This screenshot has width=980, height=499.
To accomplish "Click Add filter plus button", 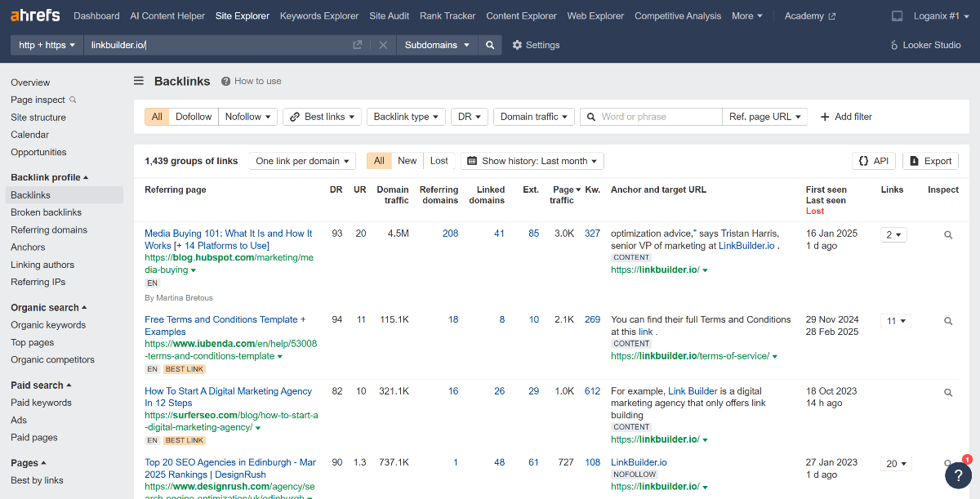I will pos(846,117).
